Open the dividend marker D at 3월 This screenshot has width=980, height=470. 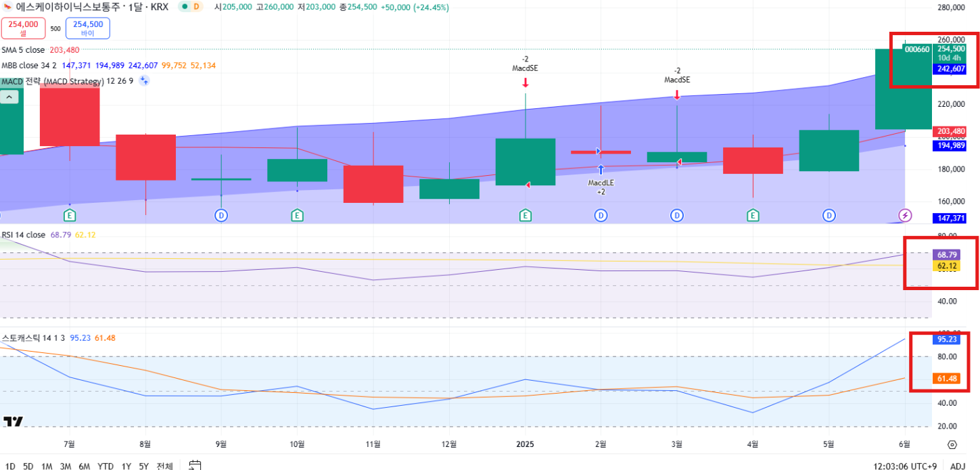point(676,216)
